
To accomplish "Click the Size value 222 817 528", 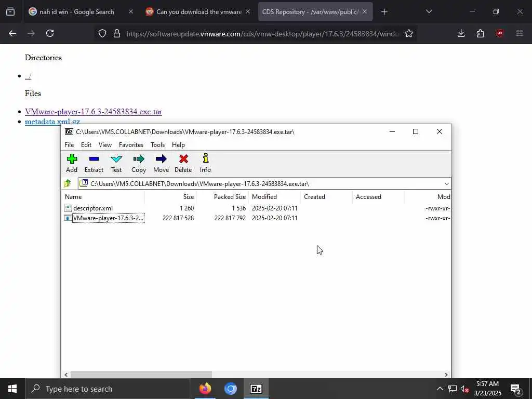I will pyautogui.click(x=178, y=218).
